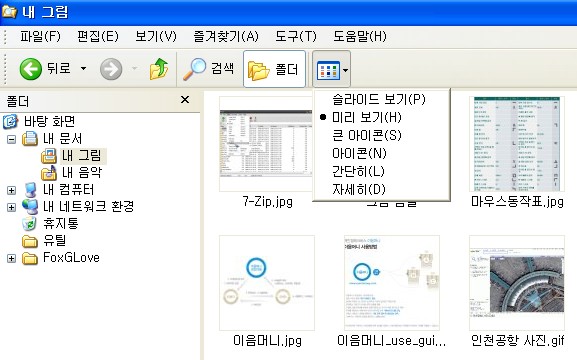Click the 7-Zip.jpg file name

[x=268, y=202]
